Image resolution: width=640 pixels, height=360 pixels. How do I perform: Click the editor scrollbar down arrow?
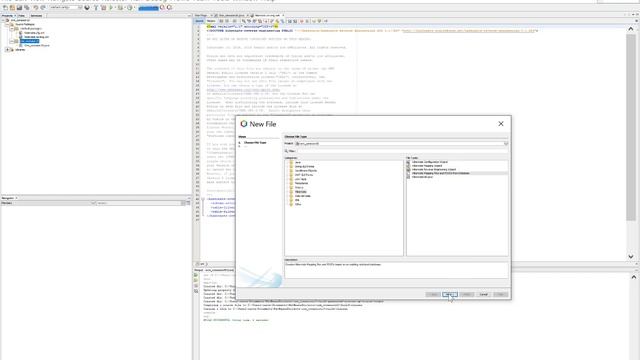[x=631, y=256]
